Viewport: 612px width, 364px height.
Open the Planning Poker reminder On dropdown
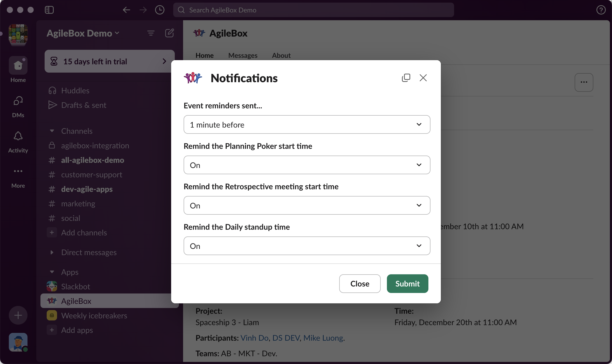tap(307, 165)
